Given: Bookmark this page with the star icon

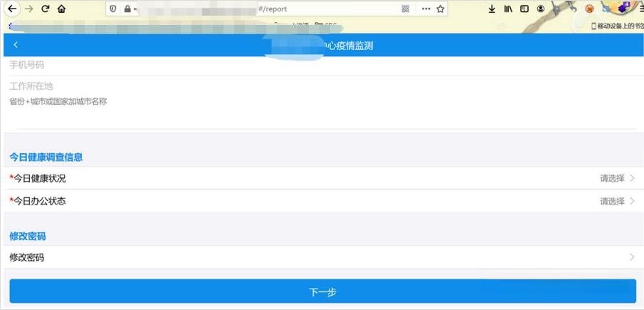Looking at the screenshot, I should (440, 9).
